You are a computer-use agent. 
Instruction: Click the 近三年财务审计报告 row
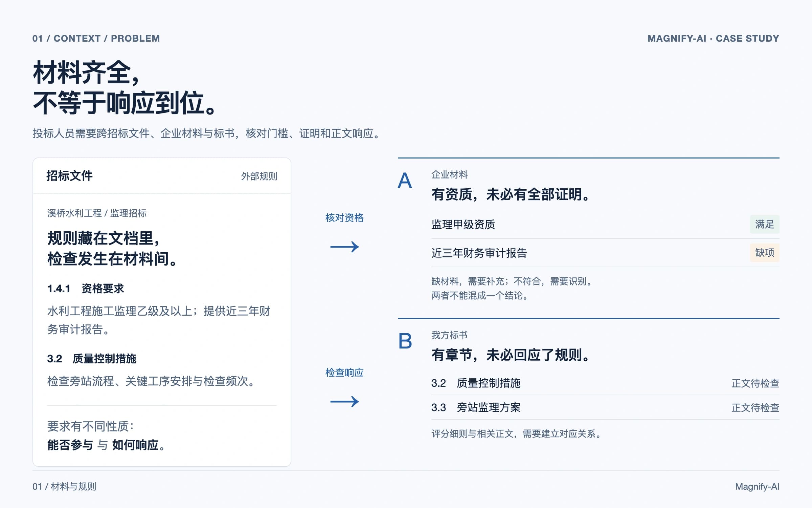[605, 253]
